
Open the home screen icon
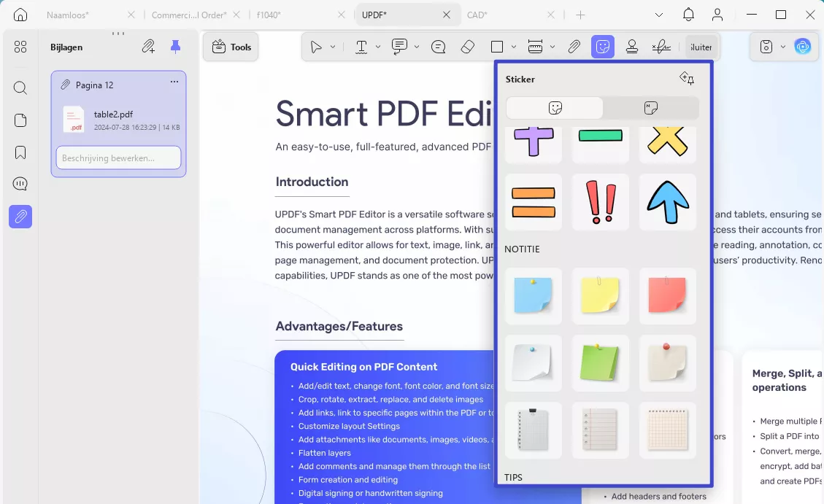pos(20,15)
